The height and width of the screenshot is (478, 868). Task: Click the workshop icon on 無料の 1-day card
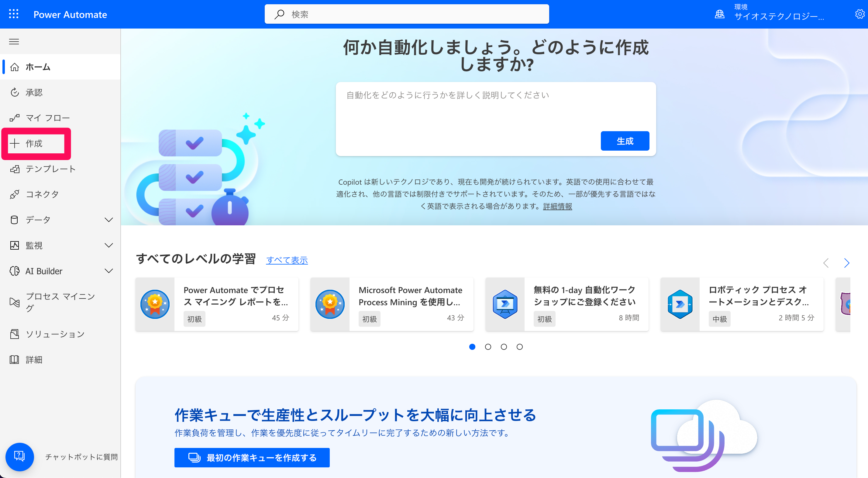click(505, 304)
